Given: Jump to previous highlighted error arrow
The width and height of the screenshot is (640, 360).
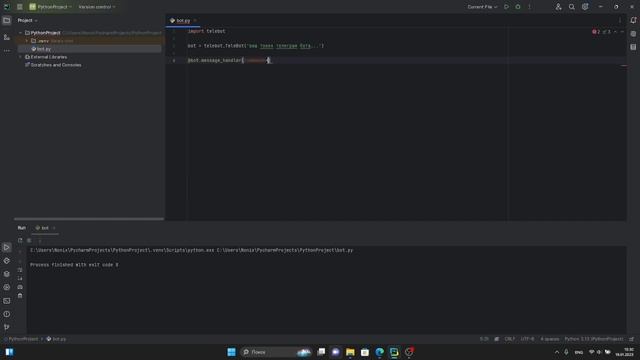Looking at the screenshot, I should coord(616,32).
